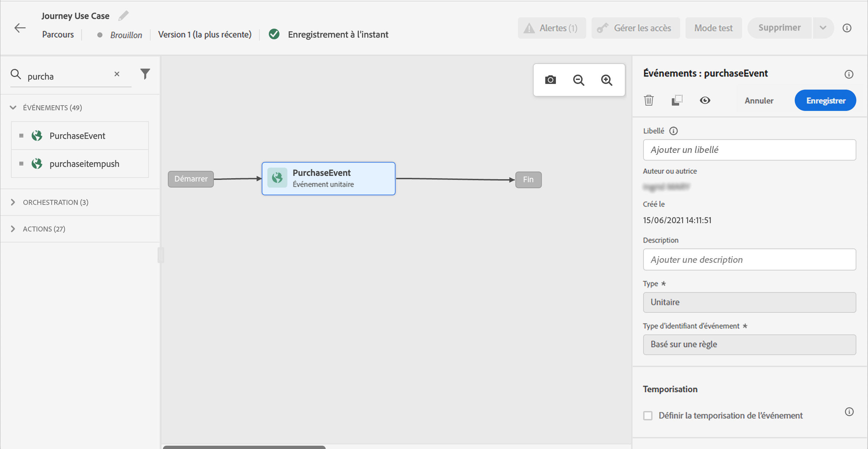Zoom out of the journey canvas
Screen dimensions: 868x449
pyautogui.click(x=579, y=80)
